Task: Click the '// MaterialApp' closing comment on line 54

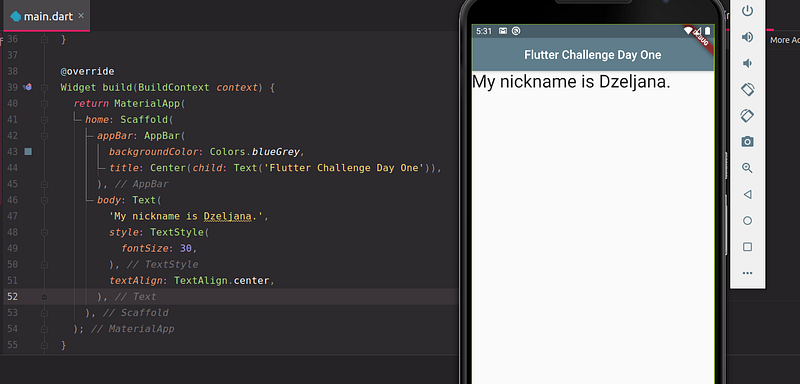Action: pyautogui.click(x=132, y=329)
